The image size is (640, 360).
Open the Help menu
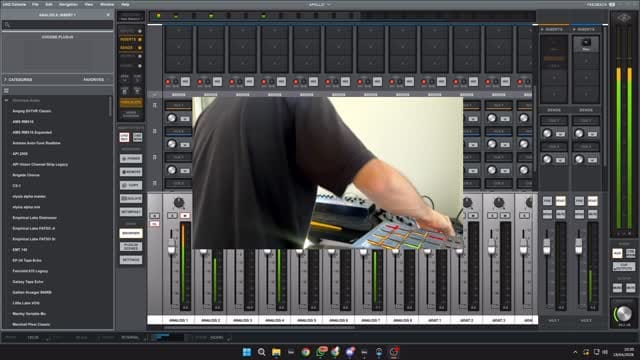coord(125,4)
